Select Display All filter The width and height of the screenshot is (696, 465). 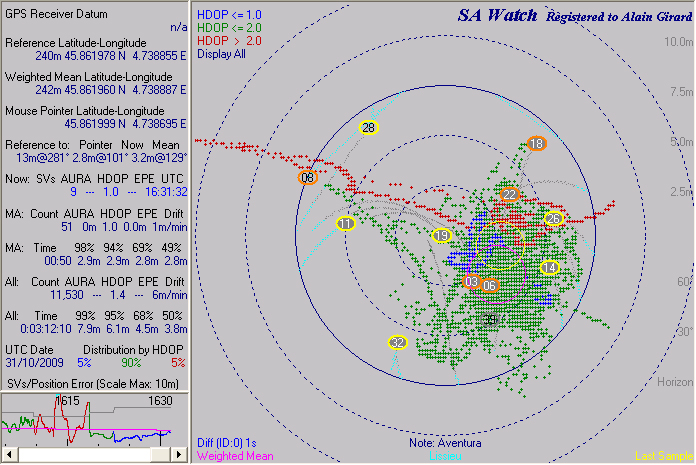pos(221,54)
